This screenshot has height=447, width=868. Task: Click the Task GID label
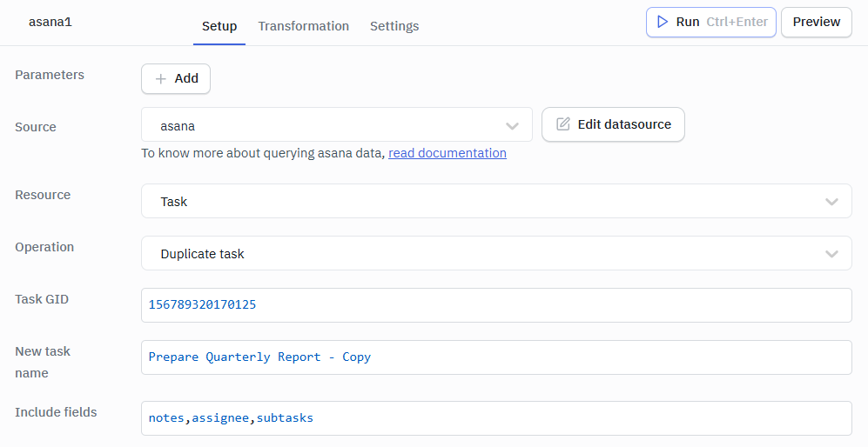pos(42,299)
